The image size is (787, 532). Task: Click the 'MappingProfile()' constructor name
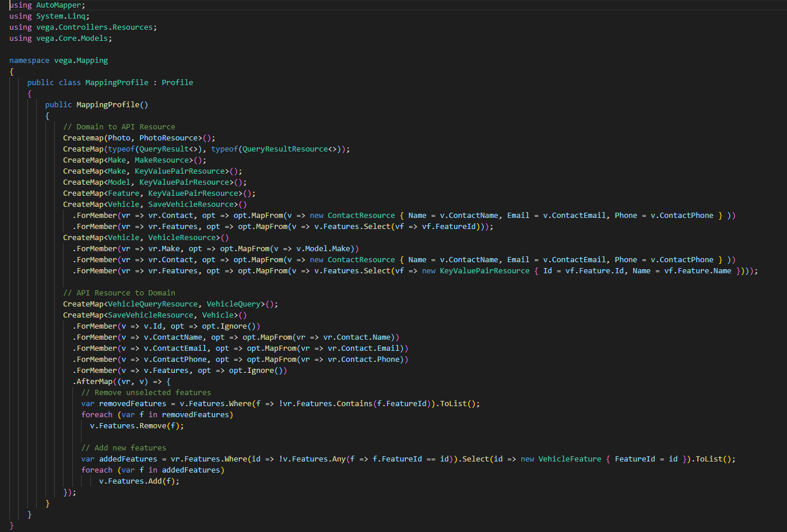[x=112, y=105]
